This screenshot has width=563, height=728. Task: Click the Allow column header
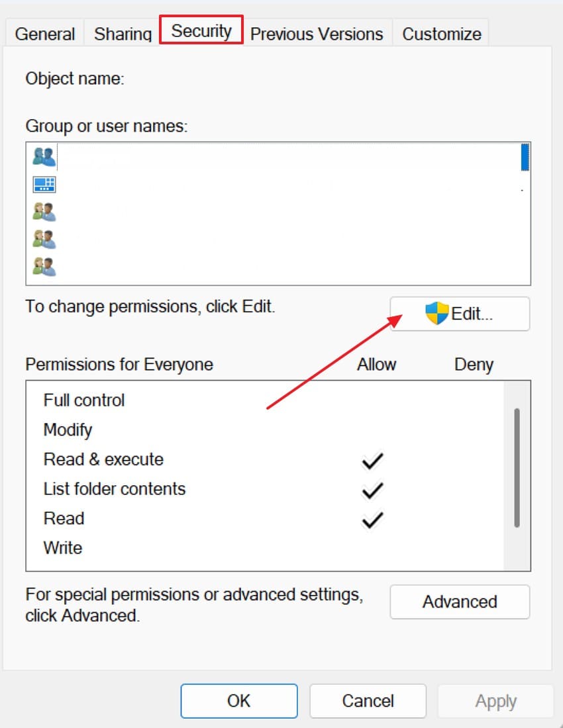376,365
